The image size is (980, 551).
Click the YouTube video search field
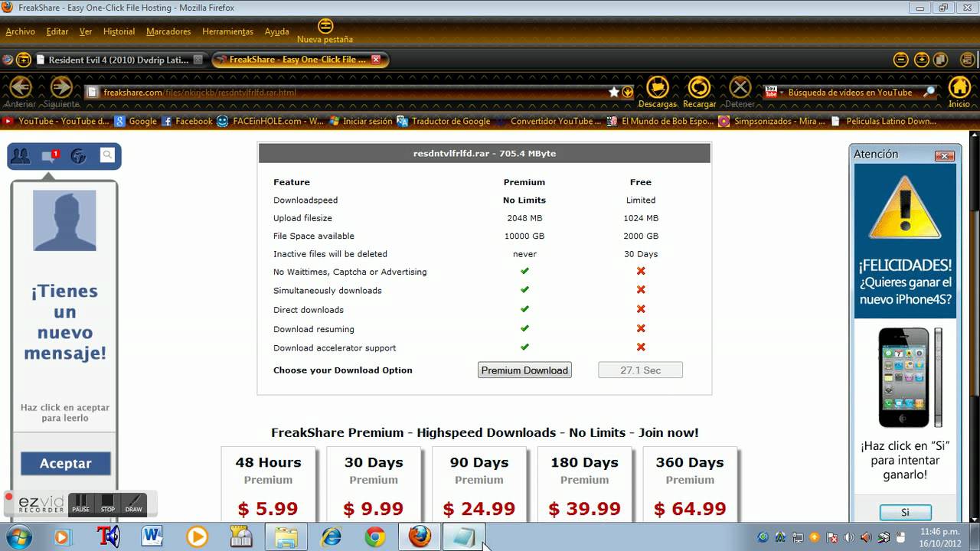(850, 93)
